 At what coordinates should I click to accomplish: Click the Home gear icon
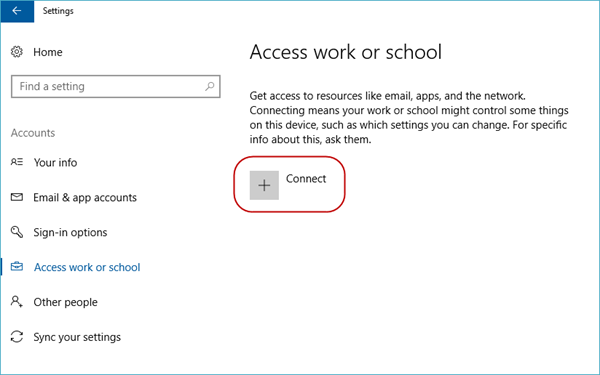tap(16, 52)
